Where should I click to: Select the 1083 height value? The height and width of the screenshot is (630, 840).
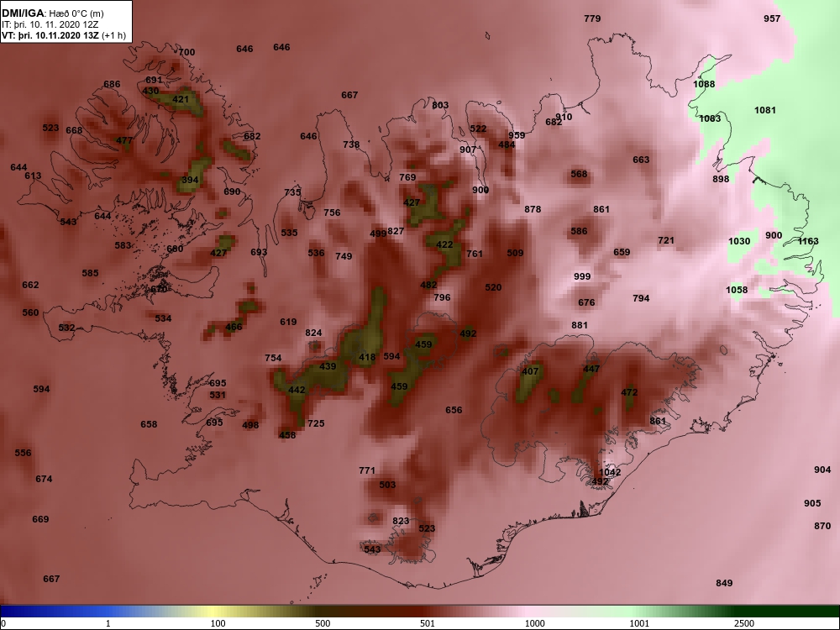(x=711, y=118)
